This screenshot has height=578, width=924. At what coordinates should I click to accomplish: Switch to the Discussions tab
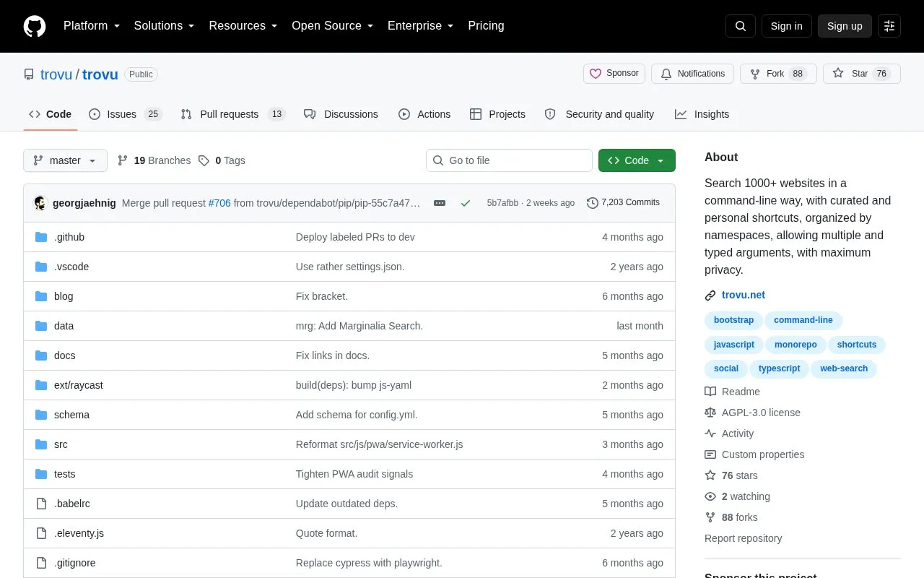coord(341,114)
